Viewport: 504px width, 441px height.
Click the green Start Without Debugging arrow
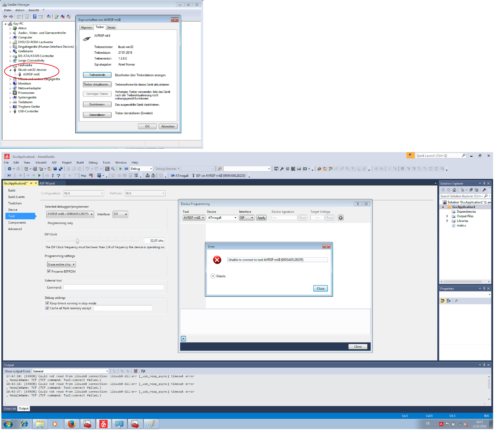coord(121,169)
